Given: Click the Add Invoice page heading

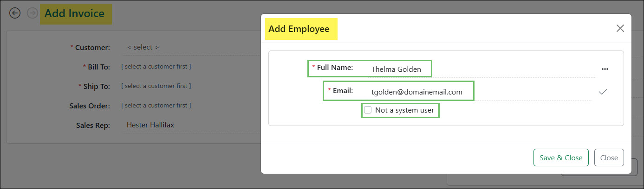Looking at the screenshot, I should (74, 14).
